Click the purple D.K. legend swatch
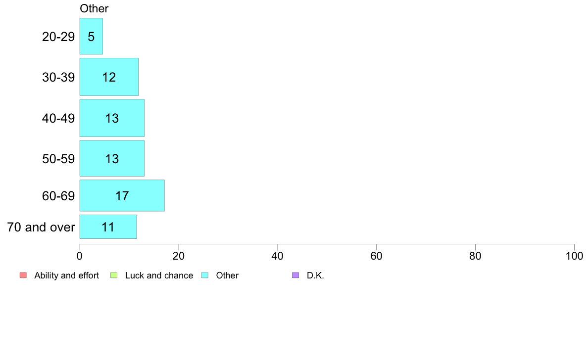Viewport: 588px width, 364px height. pyautogui.click(x=295, y=275)
